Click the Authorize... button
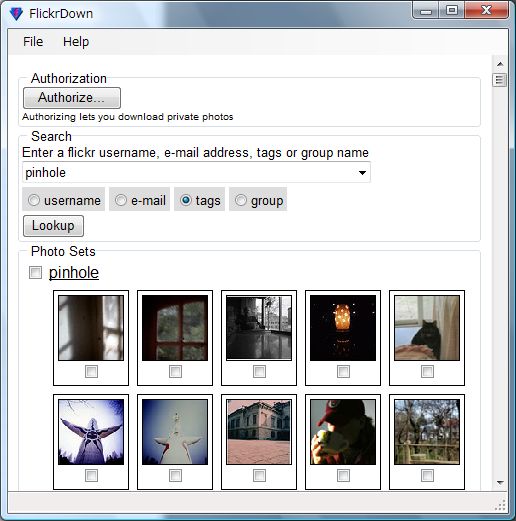 pos(72,98)
